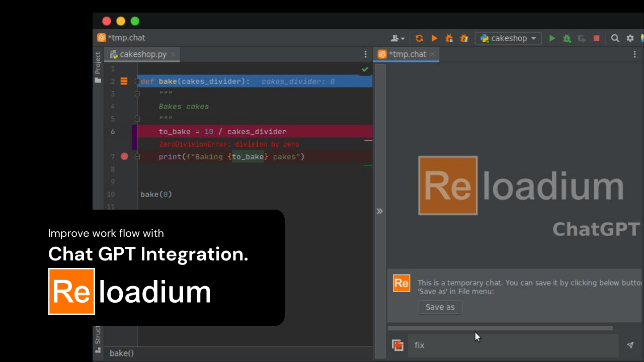Image resolution: width=644 pixels, height=362 pixels.
Task: Remove the breakpoint on line 7
Action: tap(124, 156)
